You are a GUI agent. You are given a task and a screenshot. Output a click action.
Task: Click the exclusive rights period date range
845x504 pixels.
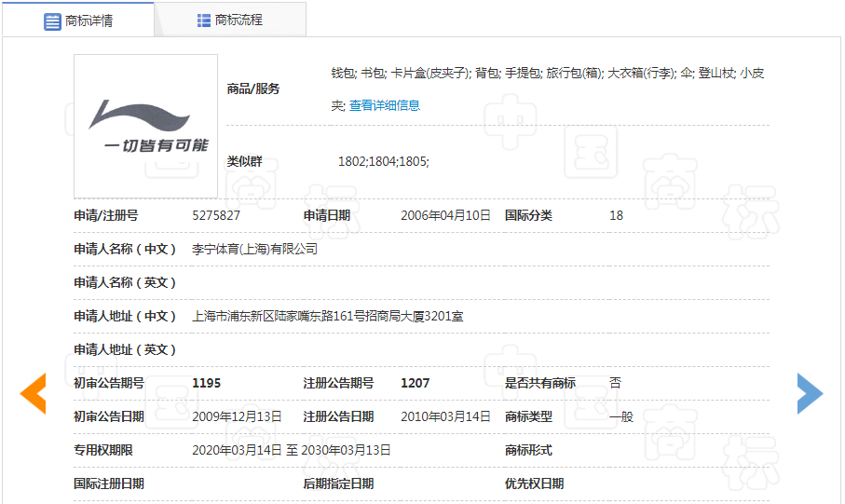291,450
